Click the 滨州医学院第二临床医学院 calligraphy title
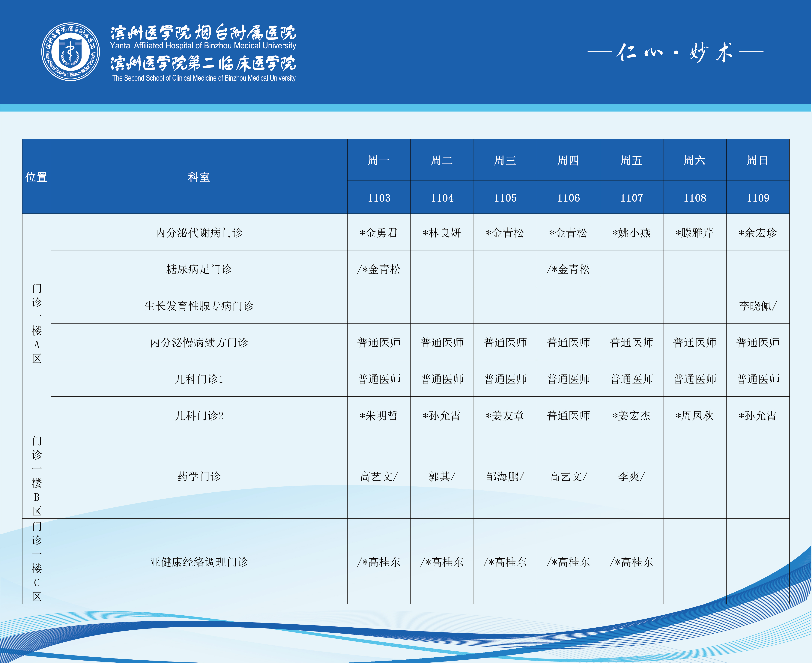The height and width of the screenshot is (663, 812). 203,64
